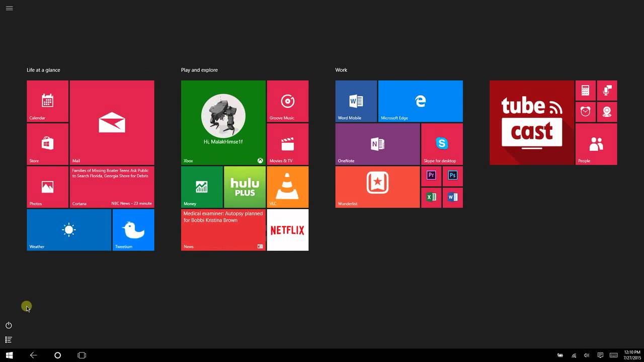The image size is (644, 362).
Task: Open the Excel small tile
Action: coord(431,198)
